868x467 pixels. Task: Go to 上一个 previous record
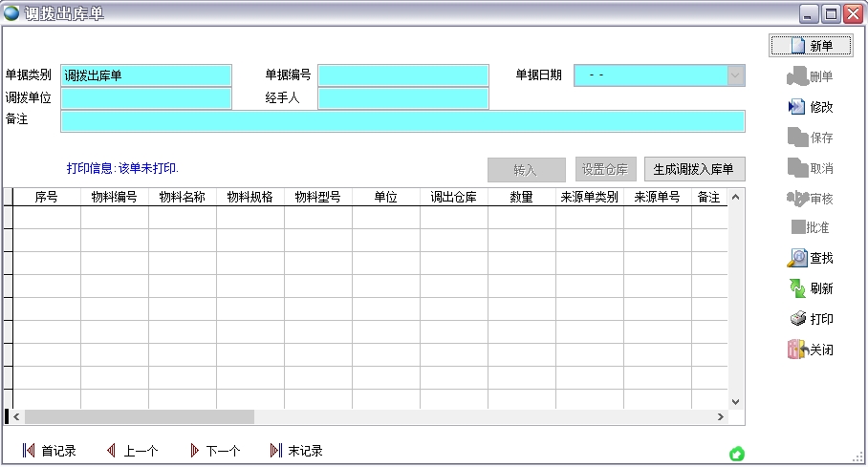coord(112,451)
